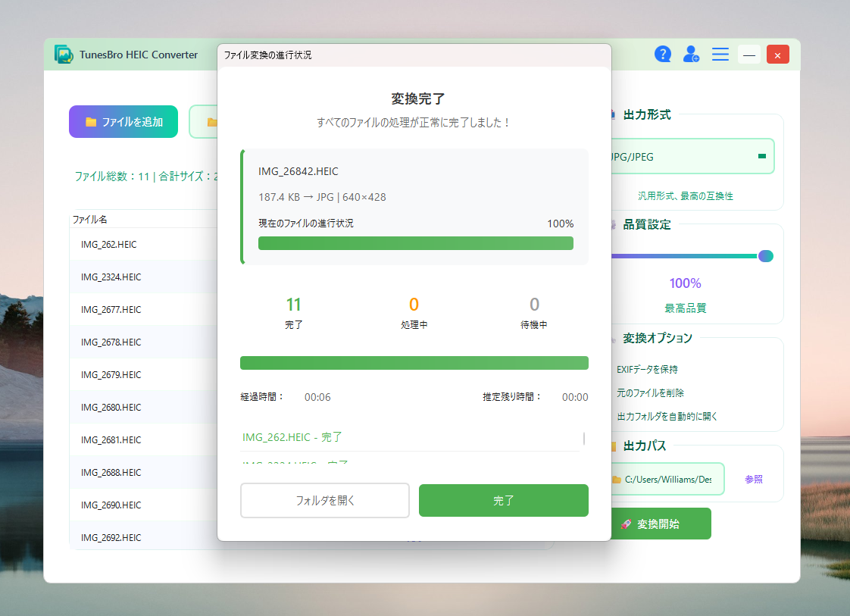Click the TunesBro HEIC Converter logo
850x616 pixels.
(x=64, y=55)
